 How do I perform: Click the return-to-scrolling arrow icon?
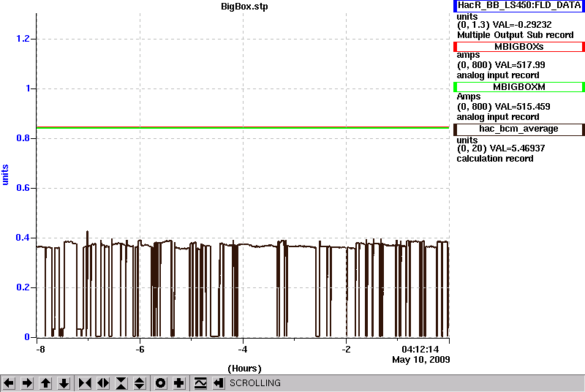point(219,383)
